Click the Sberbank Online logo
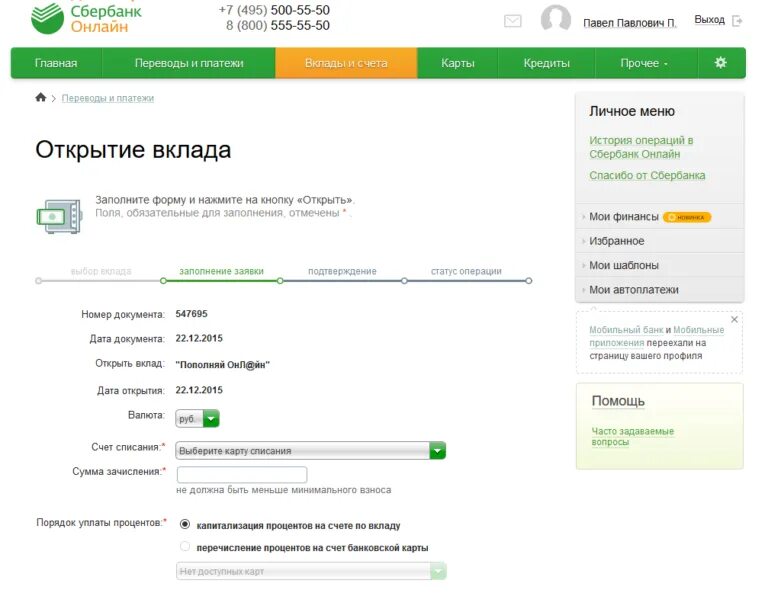Screen dimensions: 768x593 pos(86,18)
